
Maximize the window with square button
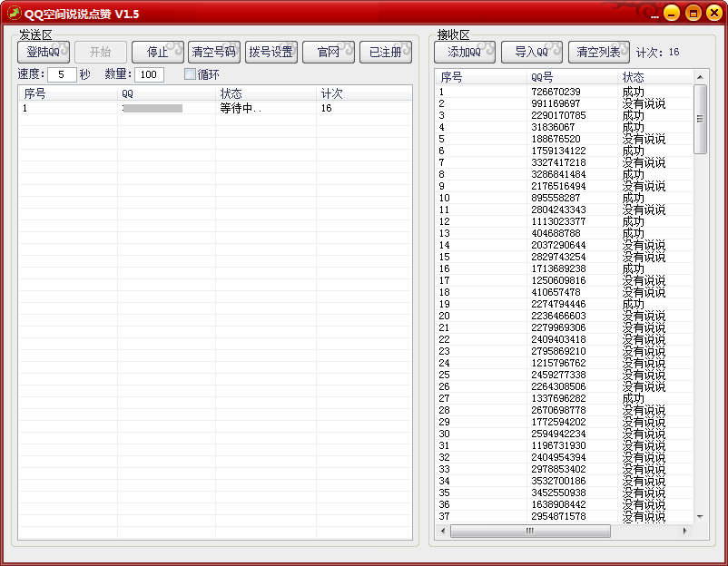click(x=693, y=13)
